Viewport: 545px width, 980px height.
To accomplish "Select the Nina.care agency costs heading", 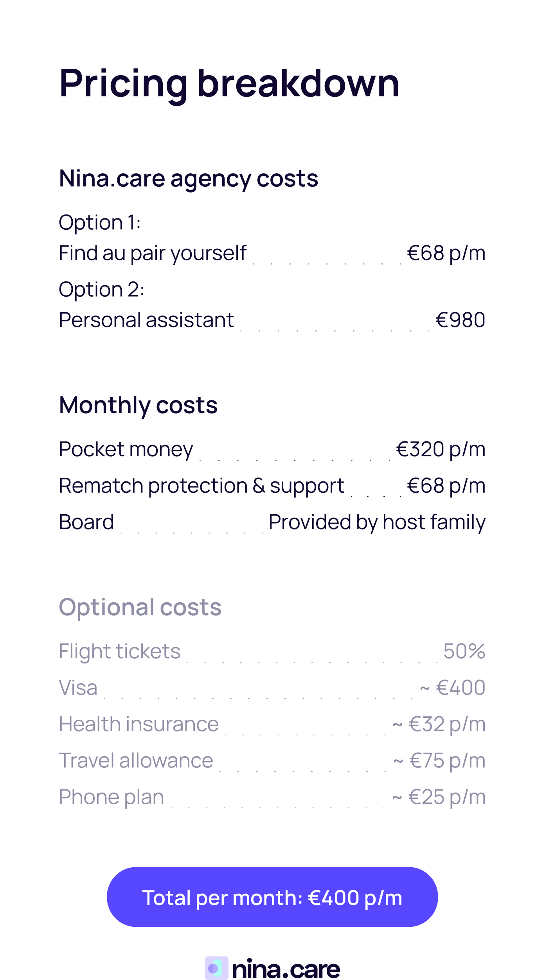I will (188, 178).
